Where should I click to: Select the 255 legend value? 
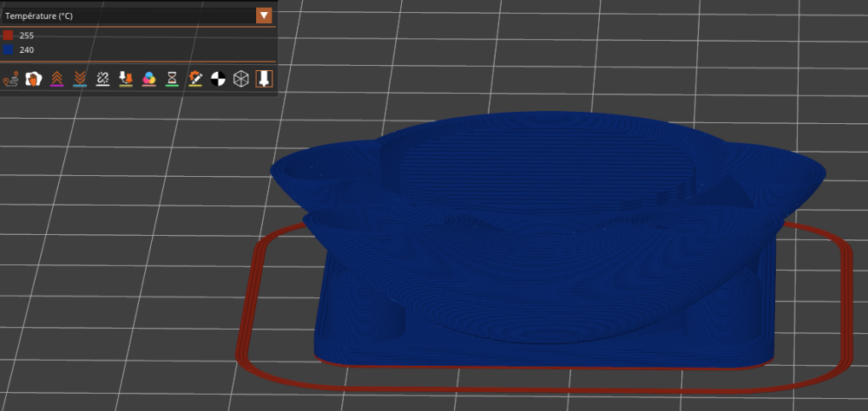coord(27,36)
